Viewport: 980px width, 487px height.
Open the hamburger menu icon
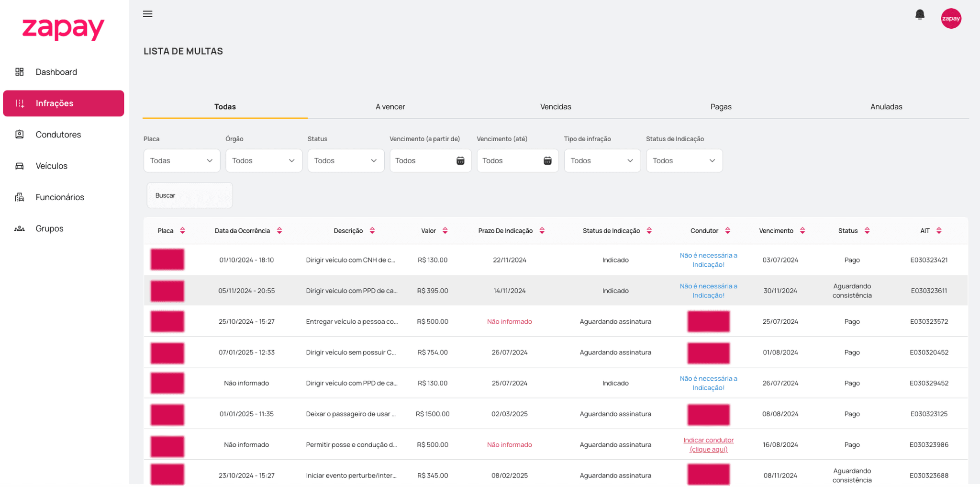tap(148, 14)
